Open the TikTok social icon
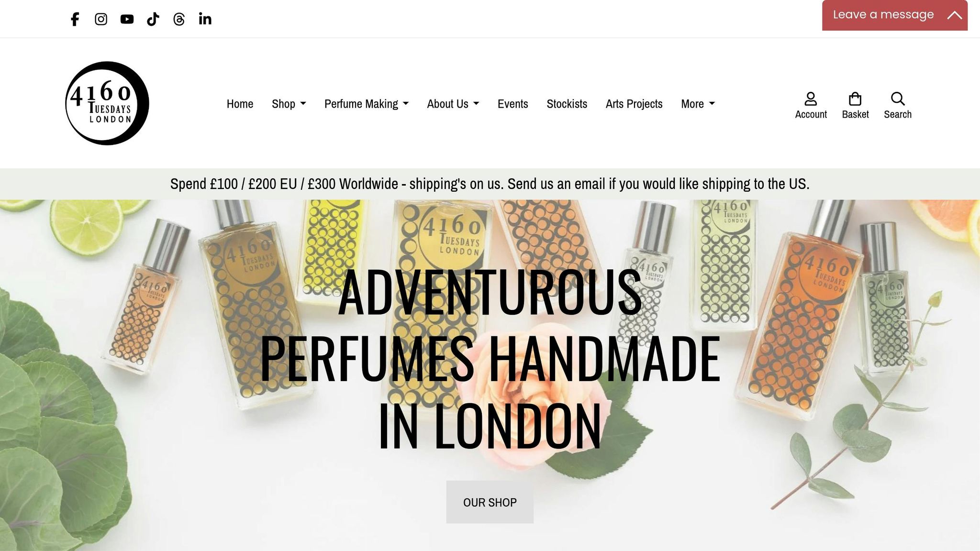This screenshot has width=980, height=551. point(153,19)
